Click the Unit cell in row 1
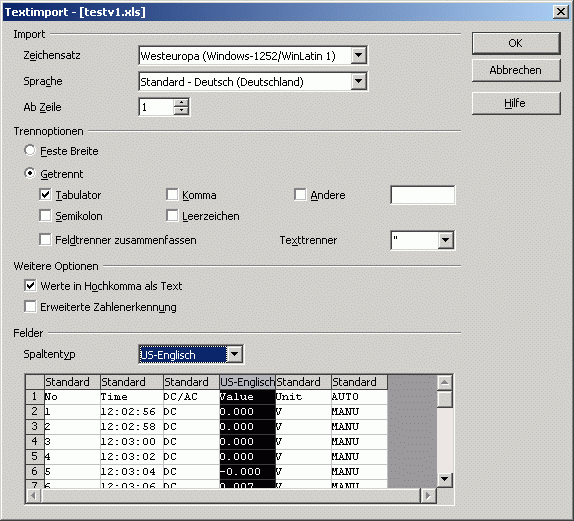 click(x=303, y=397)
